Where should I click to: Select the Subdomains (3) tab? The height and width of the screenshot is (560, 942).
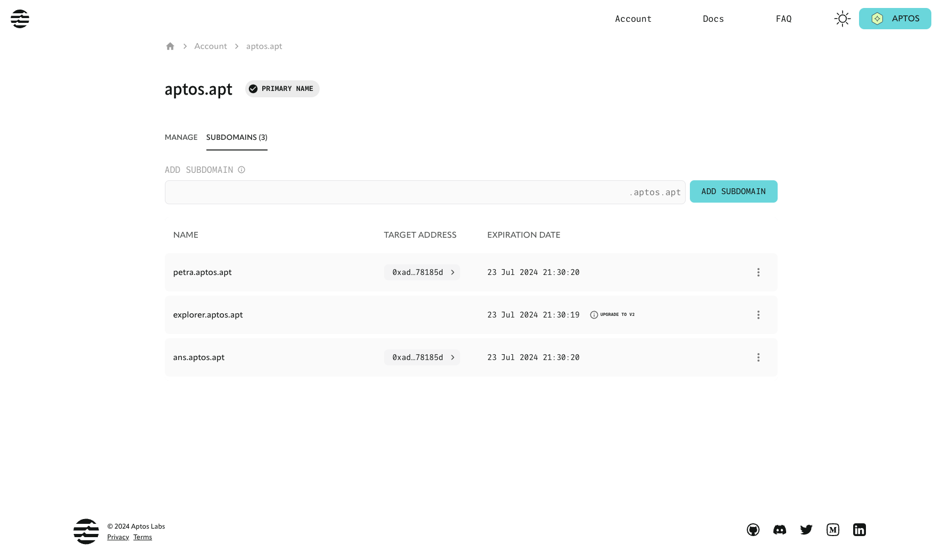coord(237,137)
